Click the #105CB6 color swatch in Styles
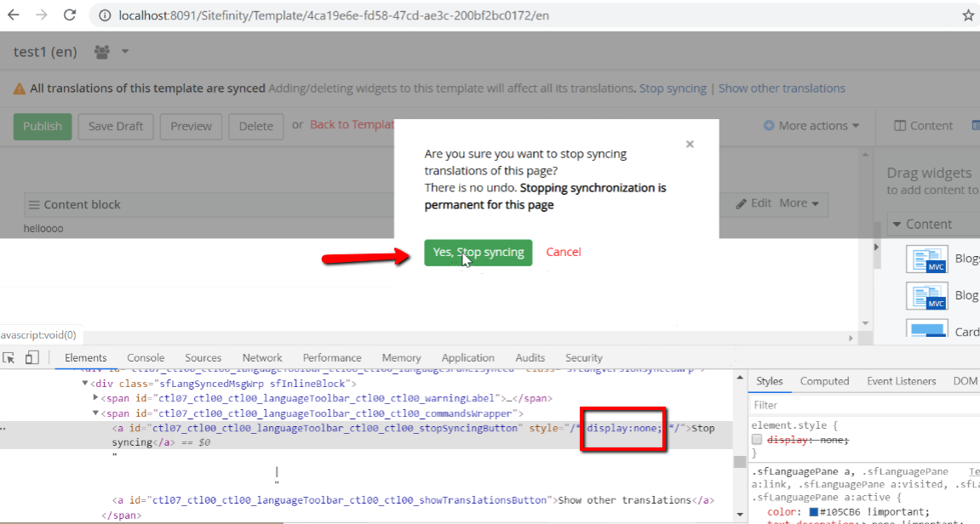Image resolution: width=980 pixels, height=524 pixels. pyautogui.click(x=814, y=512)
